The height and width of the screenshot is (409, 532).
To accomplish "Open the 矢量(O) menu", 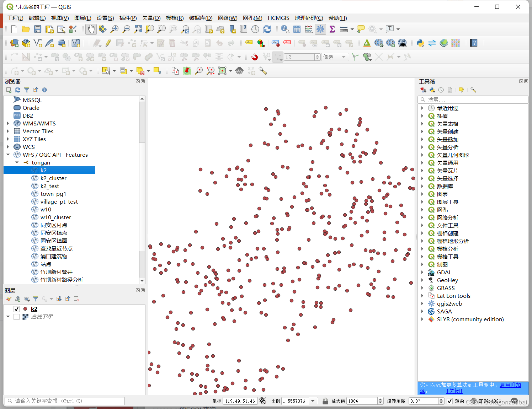I will click(151, 18).
